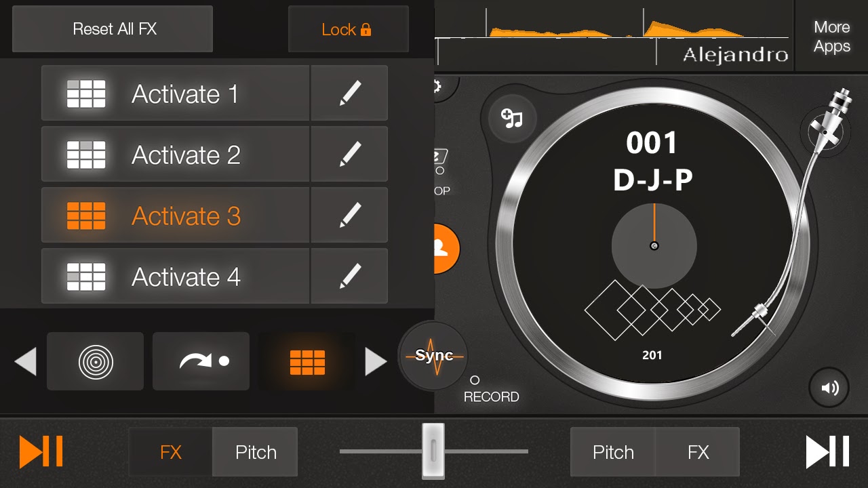Click the Alejandro track name
This screenshot has height=488, width=868.
coord(735,55)
